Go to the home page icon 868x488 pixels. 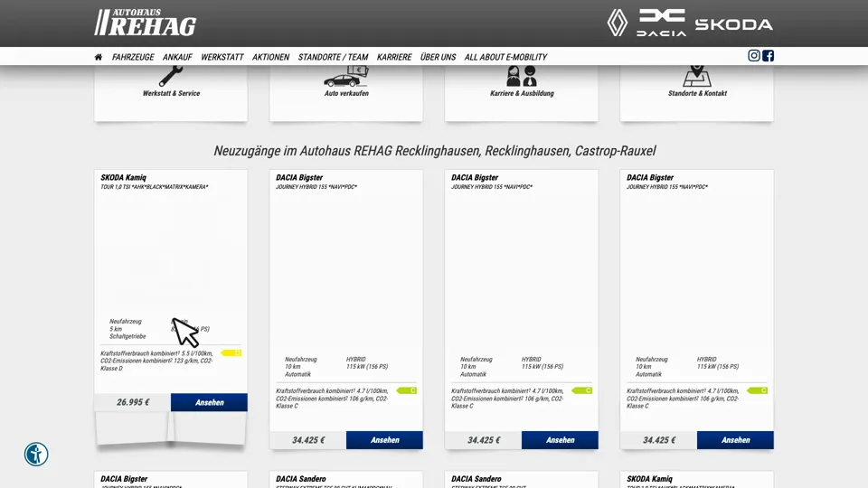pos(99,57)
